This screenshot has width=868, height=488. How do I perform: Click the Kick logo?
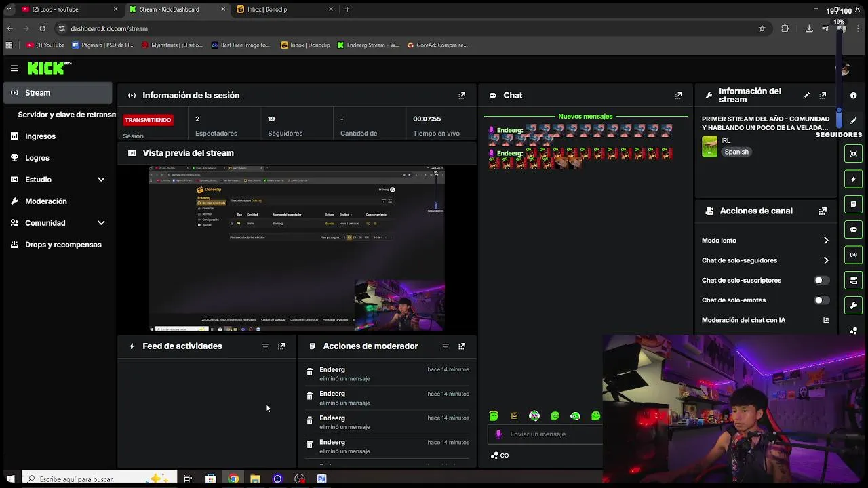pos(50,68)
